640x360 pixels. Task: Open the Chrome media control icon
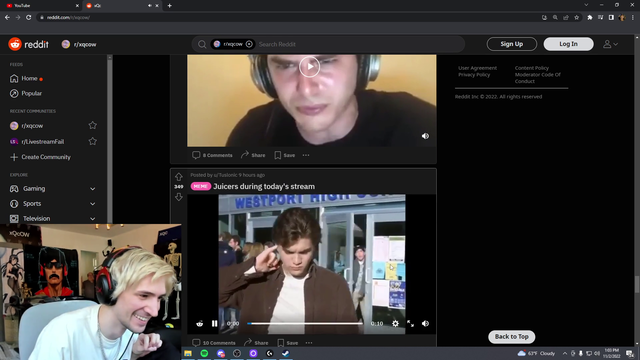(x=600, y=18)
